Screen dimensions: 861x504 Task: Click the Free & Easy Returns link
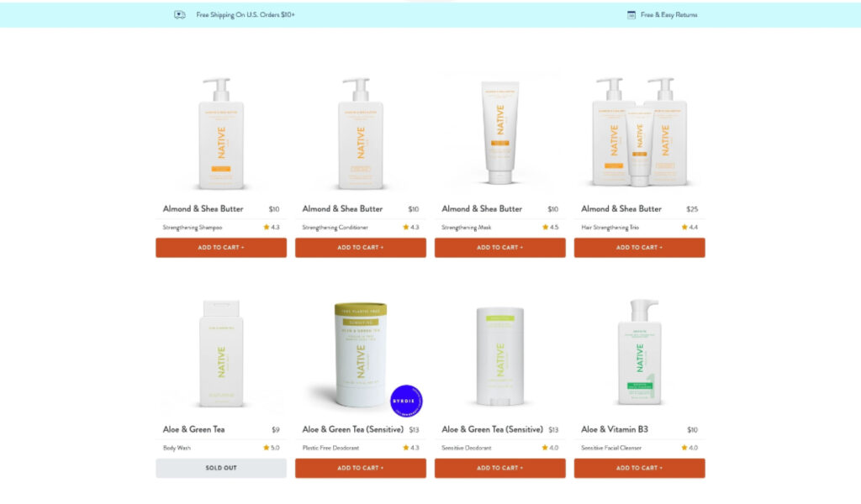click(668, 15)
